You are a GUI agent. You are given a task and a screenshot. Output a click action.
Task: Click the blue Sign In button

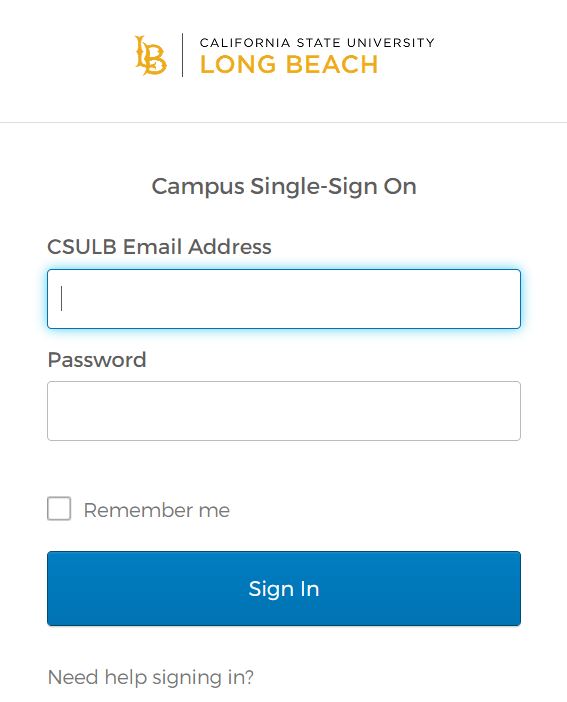(x=284, y=588)
